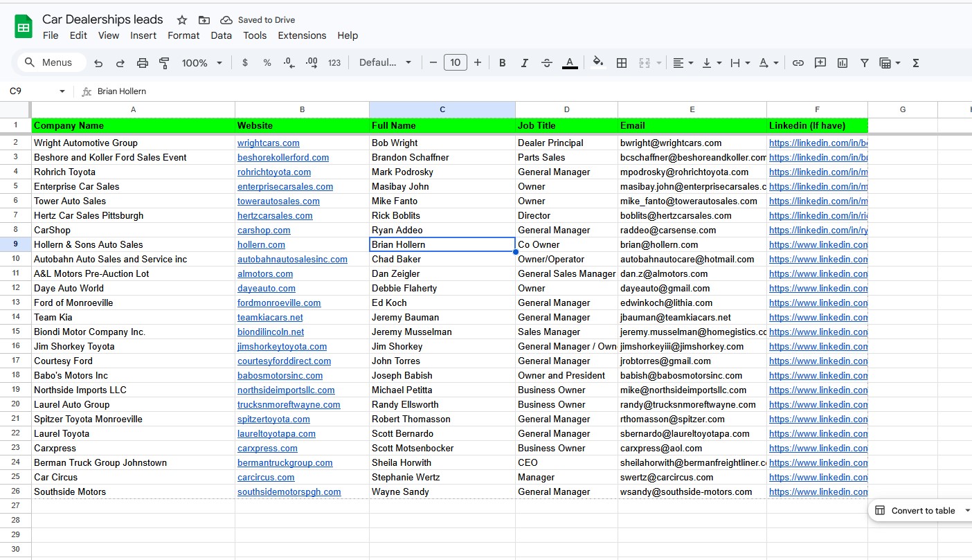Star the Car Dealerships leads document
The width and height of the screenshot is (972, 560).
pos(182,20)
